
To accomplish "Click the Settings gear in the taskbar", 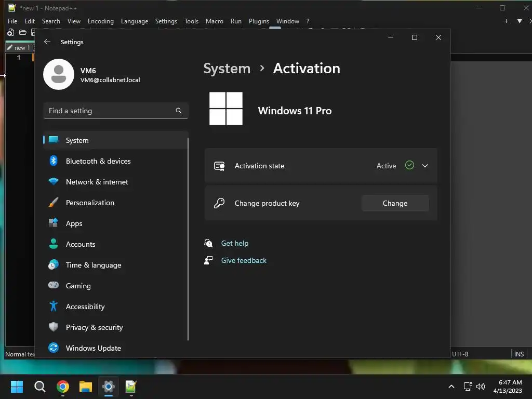I will [x=108, y=387].
